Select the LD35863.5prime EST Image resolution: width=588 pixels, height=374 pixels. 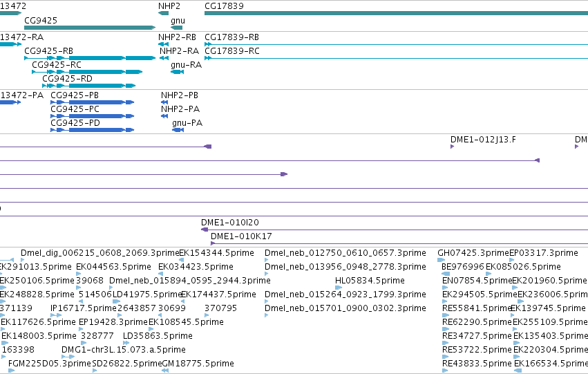pos(158,336)
